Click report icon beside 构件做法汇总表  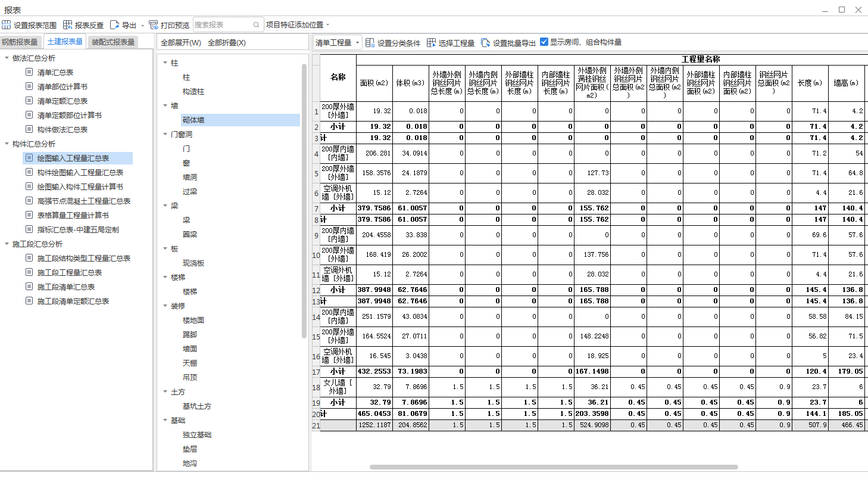coord(29,129)
